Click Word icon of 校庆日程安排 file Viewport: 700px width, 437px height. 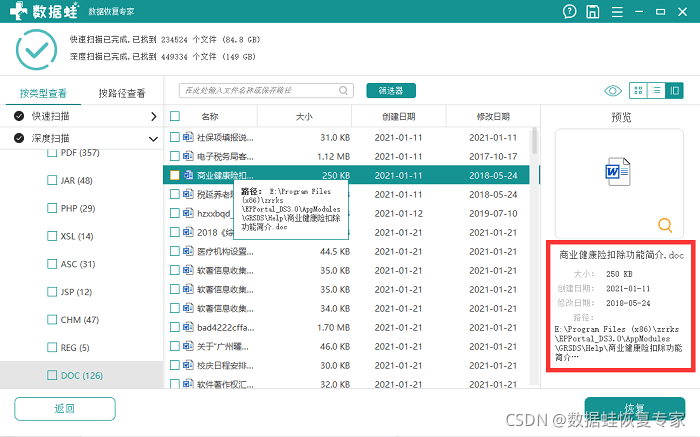[188, 365]
